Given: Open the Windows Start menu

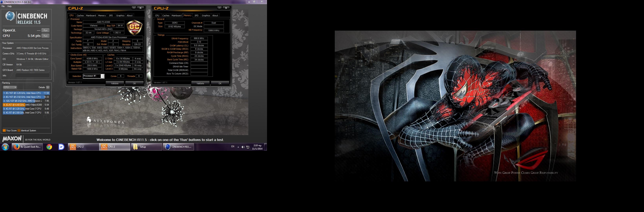Looking at the screenshot, I should tap(5, 147).
